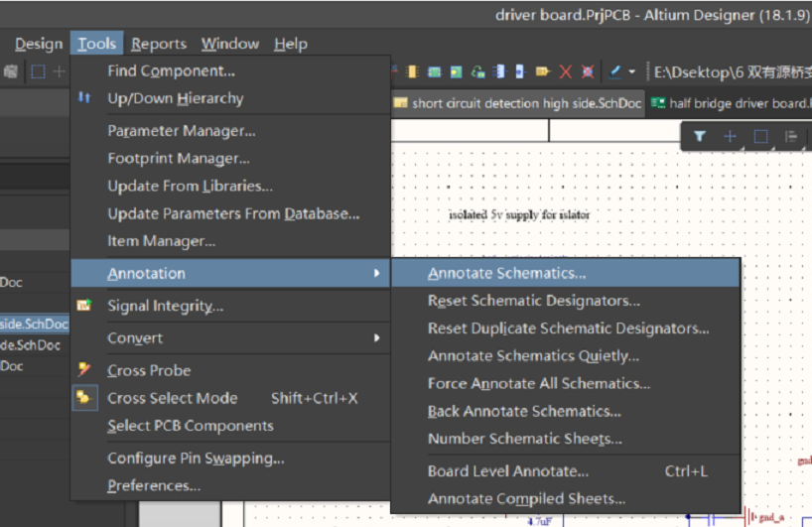Expand the Annotation submenu arrow
The width and height of the screenshot is (812, 527).
376,273
